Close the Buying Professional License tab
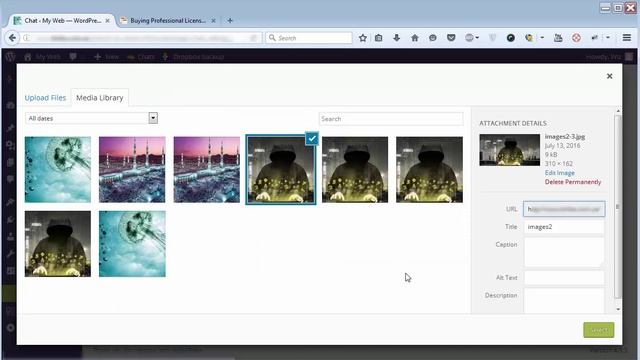The width and height of the screenshot is (640, 360). tap(213, 20)
